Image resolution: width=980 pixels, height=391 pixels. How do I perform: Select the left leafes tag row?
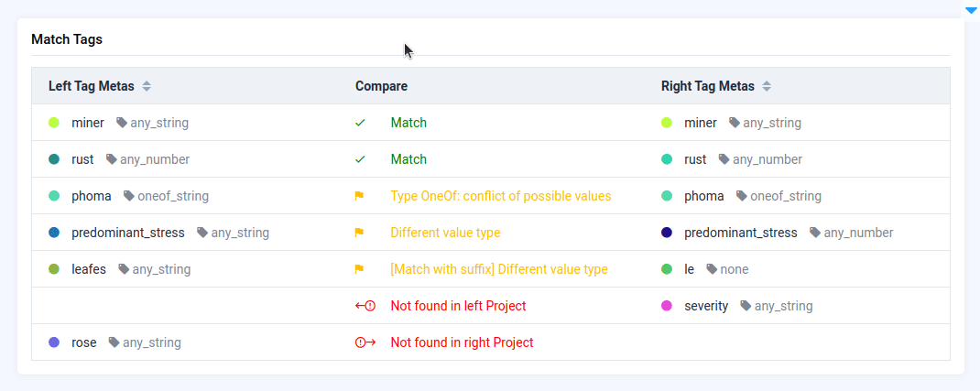(x=89, y=269)
